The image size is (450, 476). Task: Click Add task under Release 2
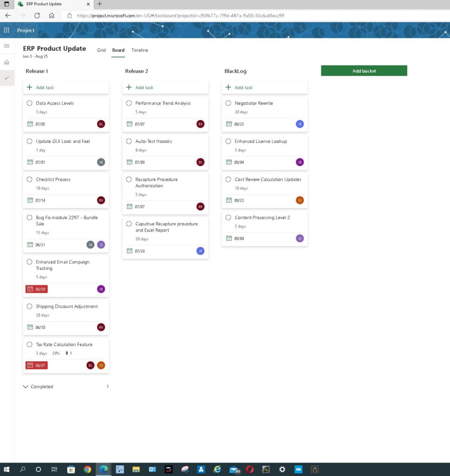click(144, 87)
